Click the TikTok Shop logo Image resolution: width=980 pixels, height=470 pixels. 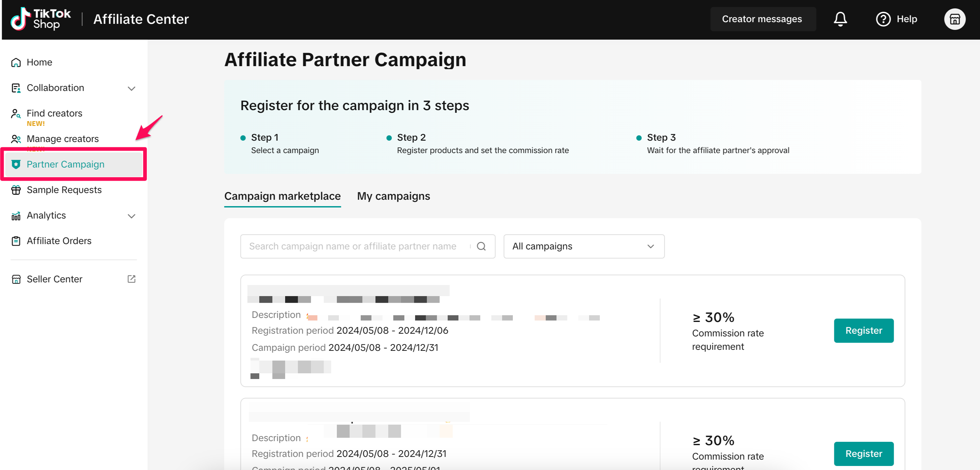click(x=40, y=19)
